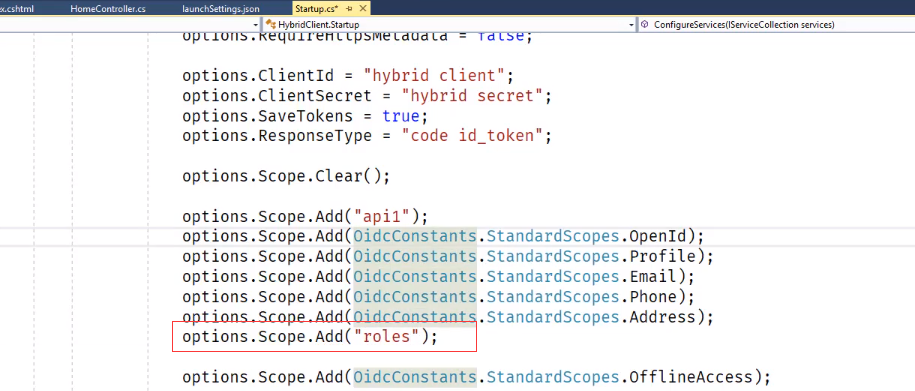Viewport: 915px width, 391px height.
Task: Click the "code id_token" string
Action: click(472, 135)
